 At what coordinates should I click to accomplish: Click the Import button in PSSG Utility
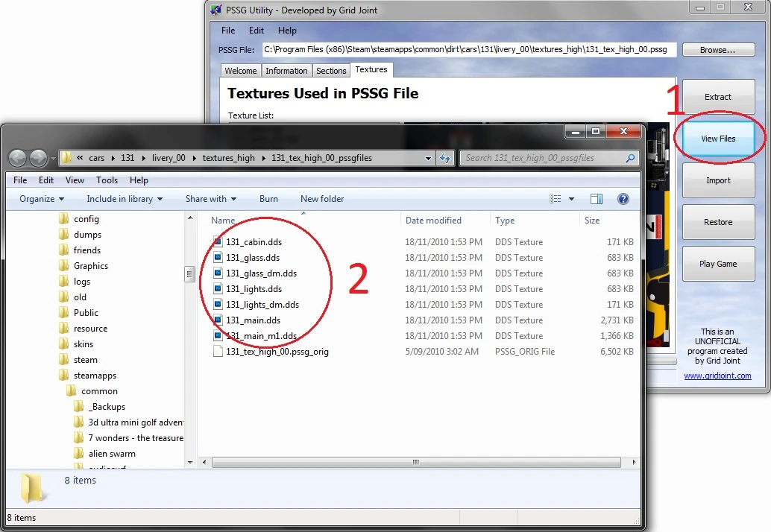pyautogui.click(x=718, y=180)
